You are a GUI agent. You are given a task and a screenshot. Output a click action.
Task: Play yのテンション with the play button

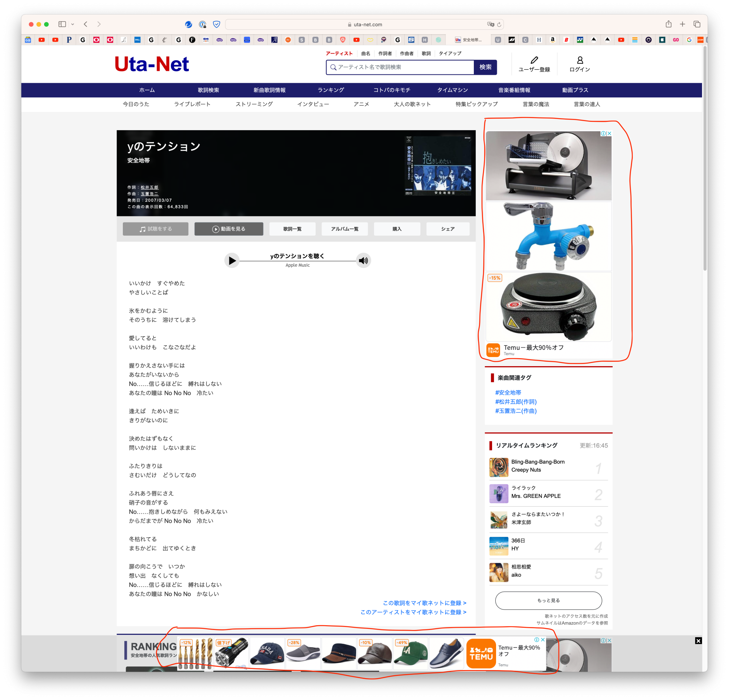(232, 260)
